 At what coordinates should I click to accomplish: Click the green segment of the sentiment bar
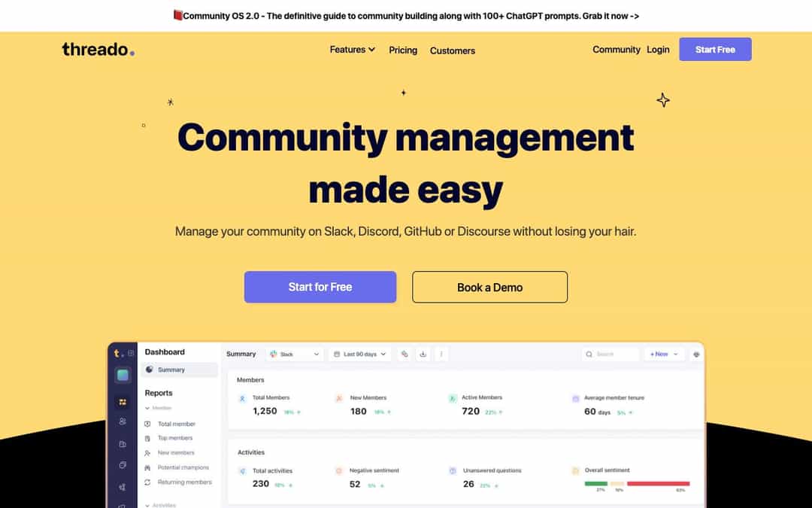(595, 484)
